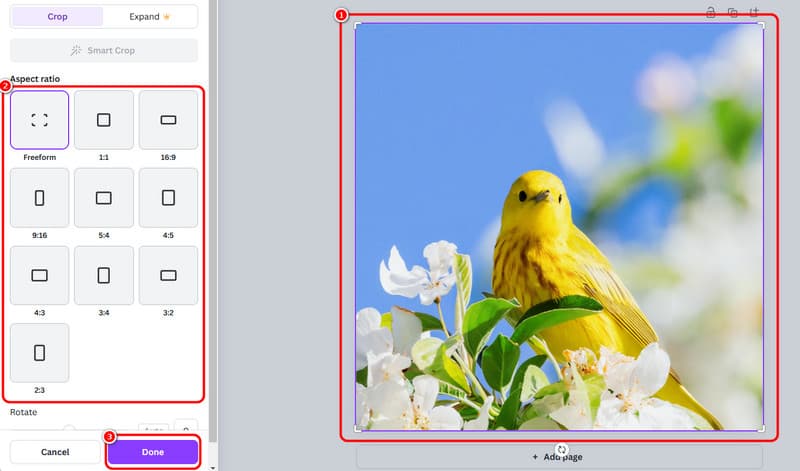Click the bottom-left crop corner handle

click(357, 429)
